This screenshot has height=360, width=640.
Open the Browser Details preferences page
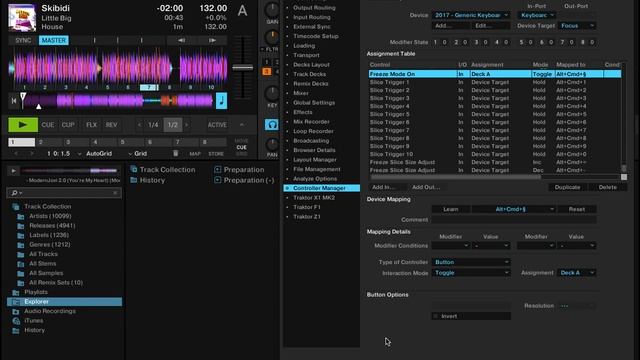[x=314, y=150]
